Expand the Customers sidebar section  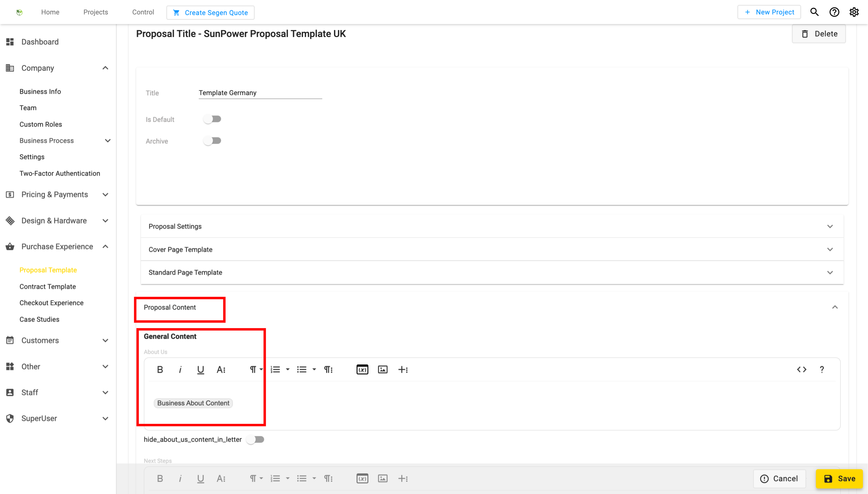105,341
